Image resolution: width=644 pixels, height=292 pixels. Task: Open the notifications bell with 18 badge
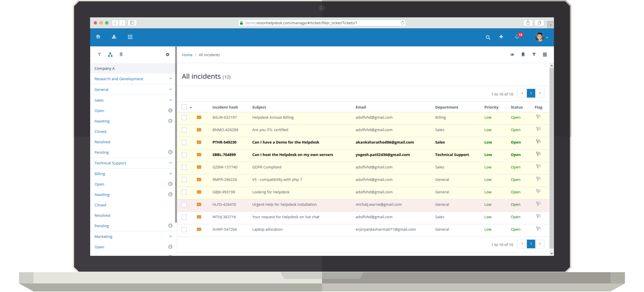pos(517,37)
